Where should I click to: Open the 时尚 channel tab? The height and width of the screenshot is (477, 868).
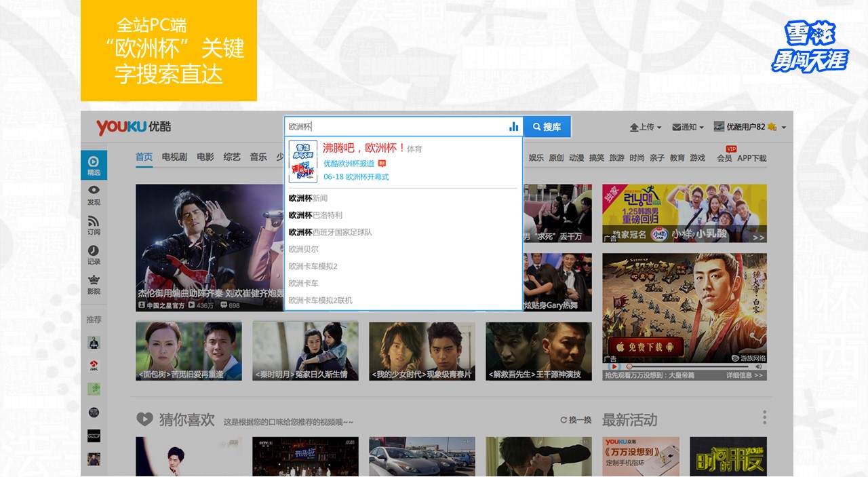coord(637,158)
